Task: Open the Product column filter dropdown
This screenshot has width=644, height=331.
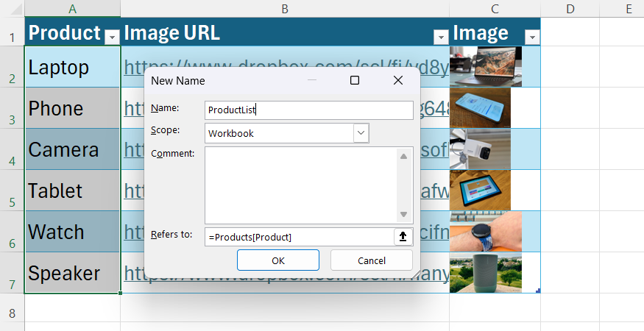Action: tap(112, 38)
